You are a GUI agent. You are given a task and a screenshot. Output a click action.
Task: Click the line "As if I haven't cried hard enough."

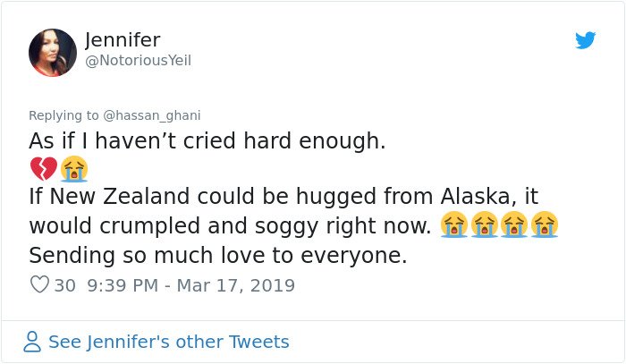pyautogui.click(x=207, y=141)
